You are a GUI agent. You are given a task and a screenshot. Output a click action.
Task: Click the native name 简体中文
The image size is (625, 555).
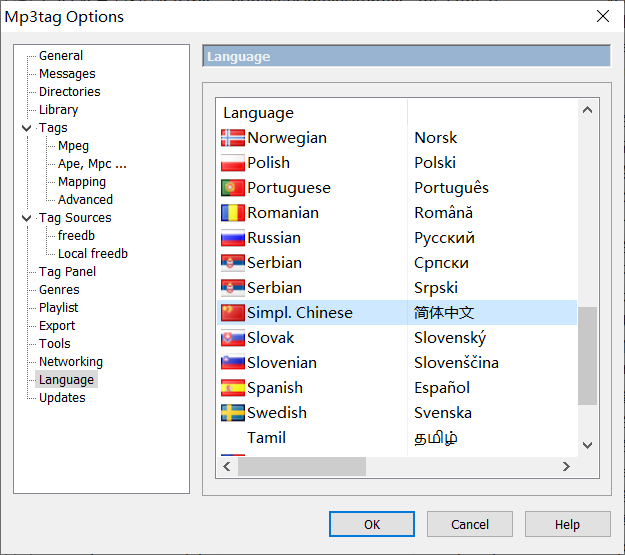click(444, 313)
